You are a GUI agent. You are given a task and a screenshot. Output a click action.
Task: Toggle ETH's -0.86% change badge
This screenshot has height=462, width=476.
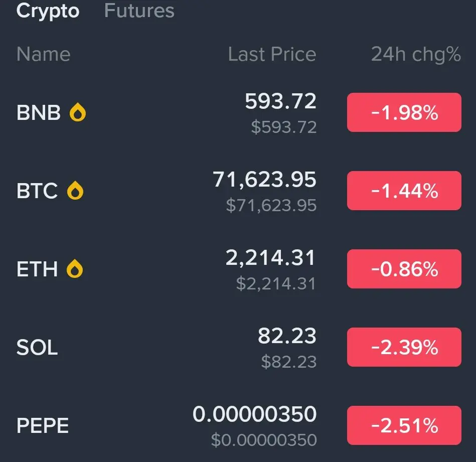coord(404,269)
